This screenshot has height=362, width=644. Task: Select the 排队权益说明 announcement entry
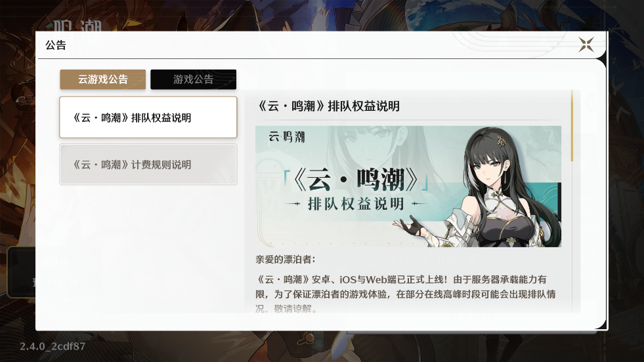pyautogui.click(x=148, y=117)
